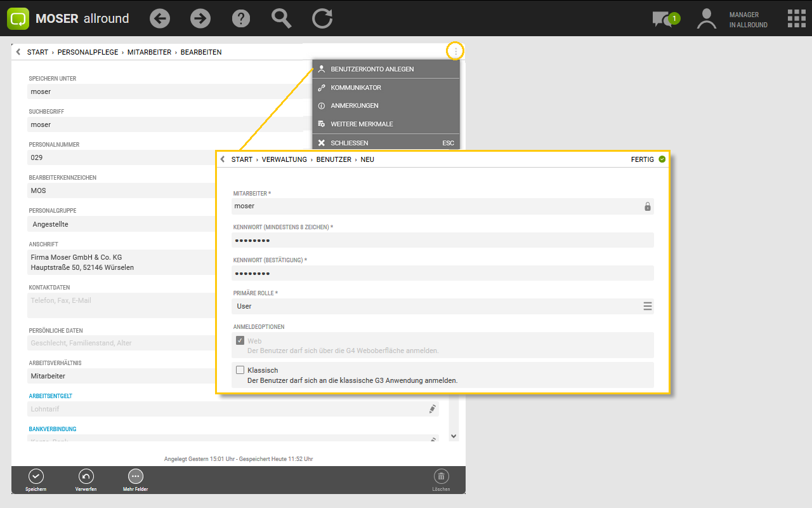Open the search magnifier icon

[x=281, y=18]
